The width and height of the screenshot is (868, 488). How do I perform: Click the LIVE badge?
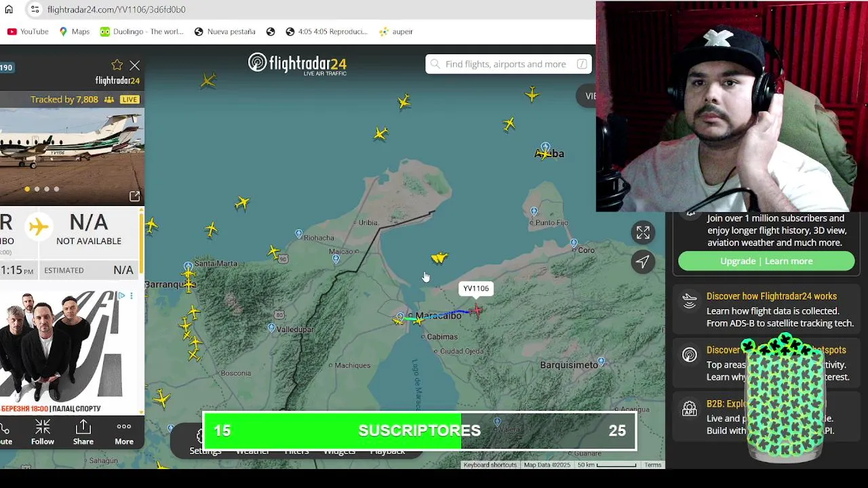pyautogui.click(x=130, y=99)
